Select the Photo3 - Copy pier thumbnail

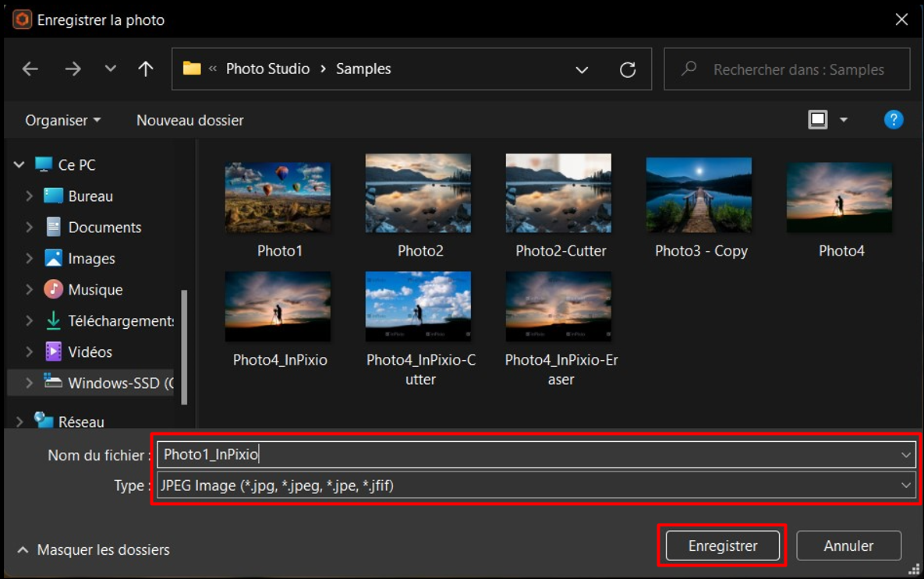pyautogui.click(x=699, y=195)
